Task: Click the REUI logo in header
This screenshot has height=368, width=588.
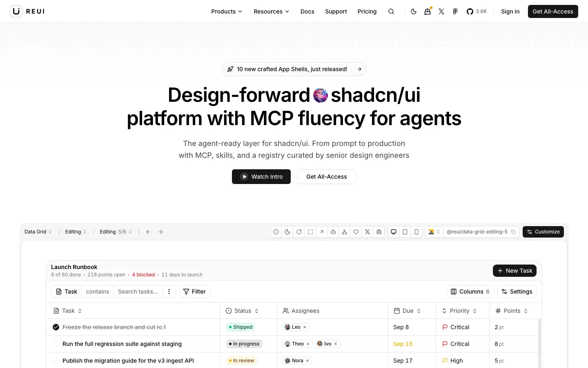Action: coord(27,11)
